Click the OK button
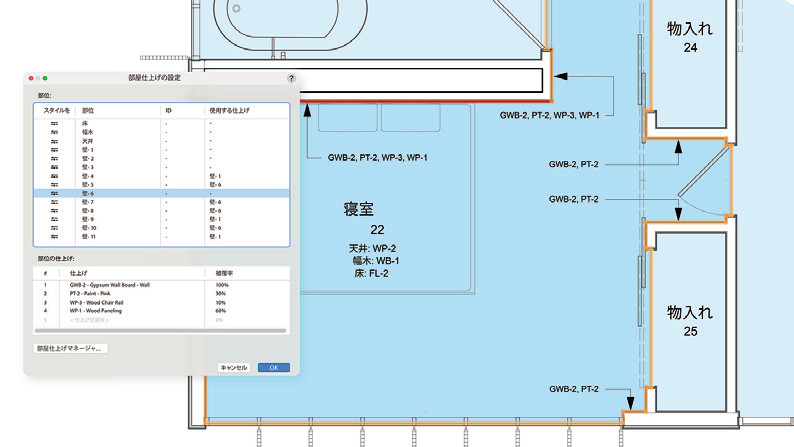794x447 pixels. coord(273,368)
